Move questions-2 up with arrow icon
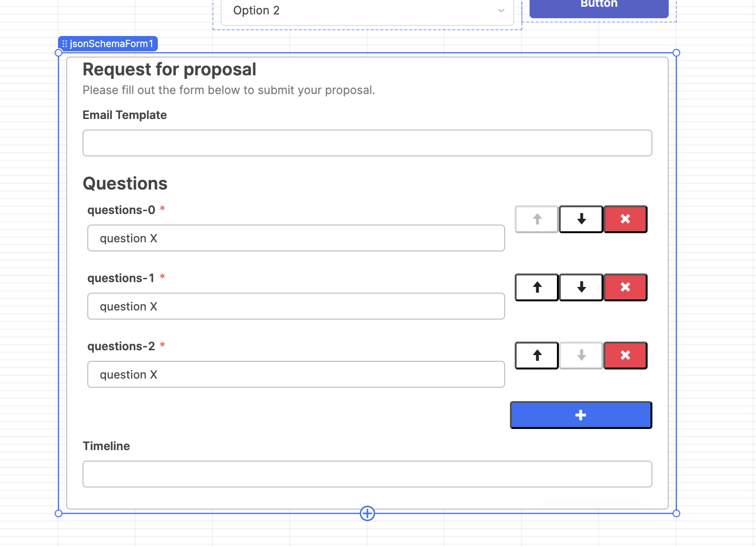The width and height of the screenshot is (756, 547). click(x=537, y=356)
